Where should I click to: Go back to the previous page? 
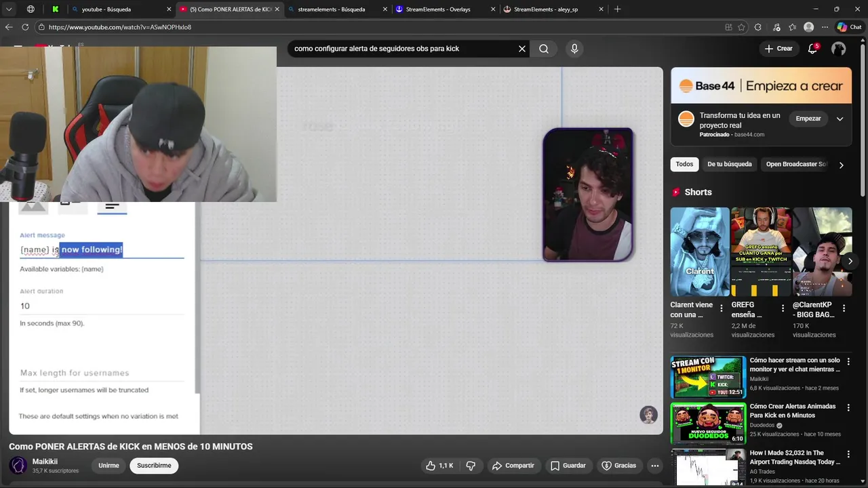tap(9, 27)
